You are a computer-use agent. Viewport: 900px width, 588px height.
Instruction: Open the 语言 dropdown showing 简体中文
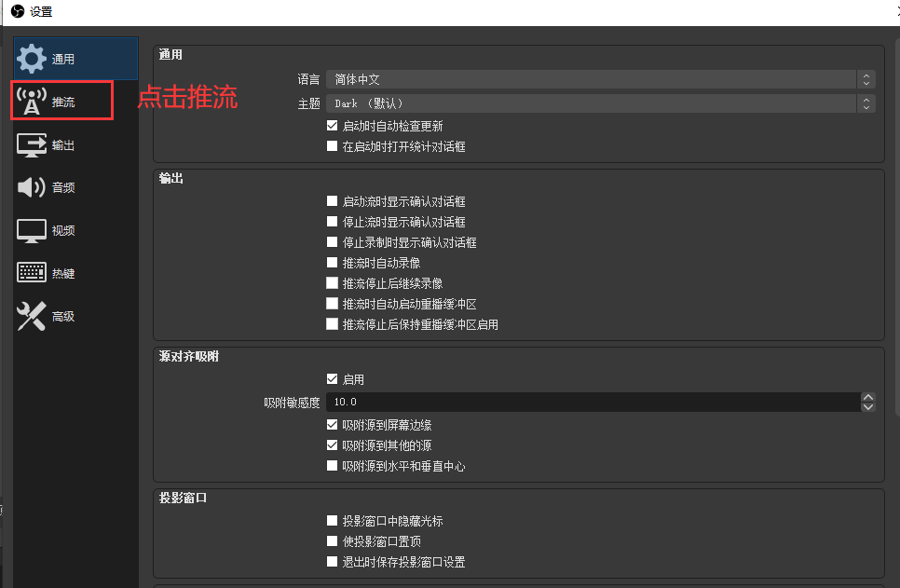600,79
